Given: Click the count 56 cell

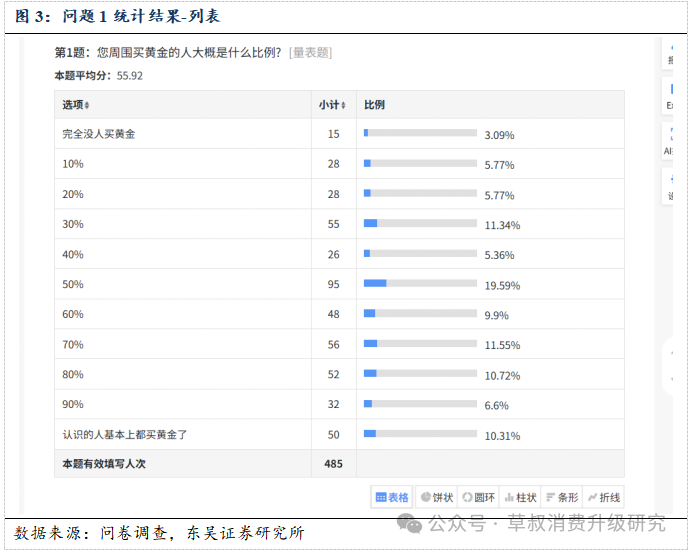Looking at the screenshot, I should (x=333, y=344).
